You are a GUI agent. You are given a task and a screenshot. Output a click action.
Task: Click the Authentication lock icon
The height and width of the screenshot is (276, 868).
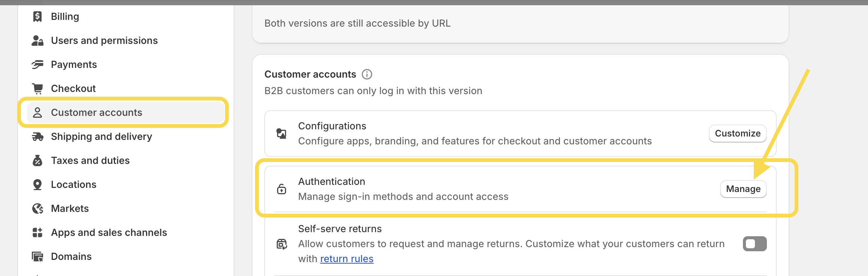[282, 189]
